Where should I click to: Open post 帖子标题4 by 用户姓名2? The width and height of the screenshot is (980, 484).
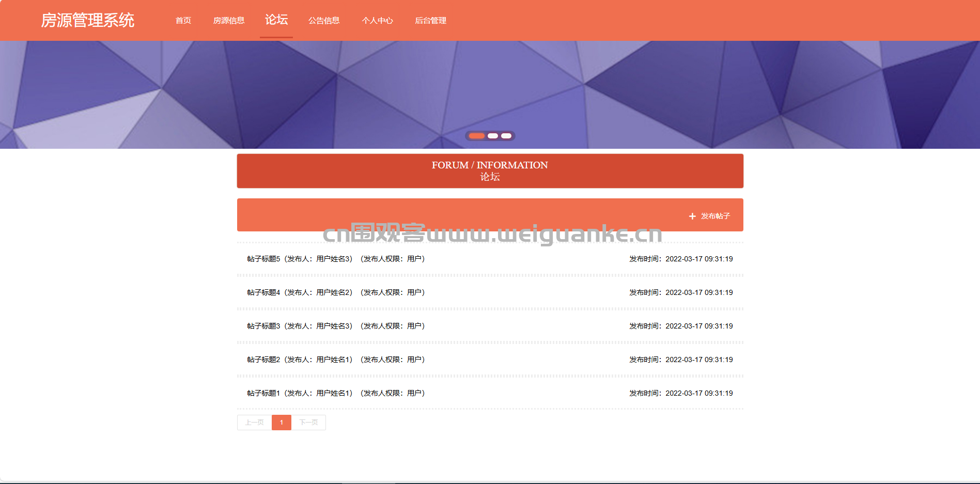336,292
